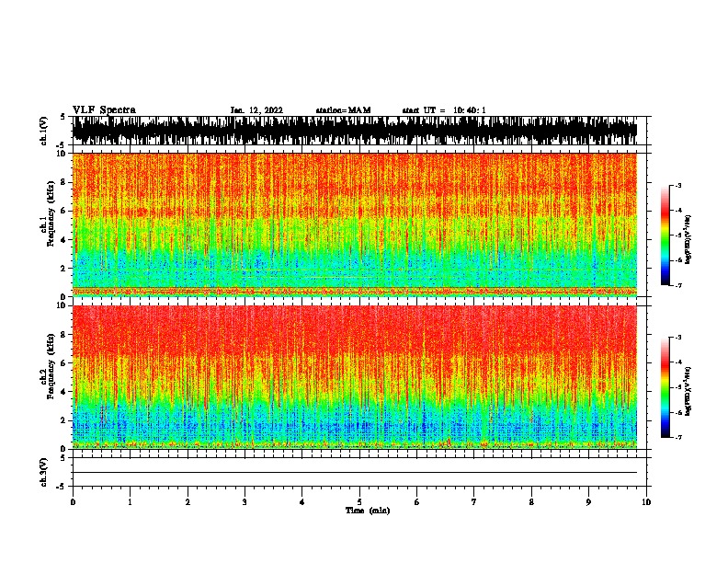Click time axis tick label "6"

click(417, 502)
